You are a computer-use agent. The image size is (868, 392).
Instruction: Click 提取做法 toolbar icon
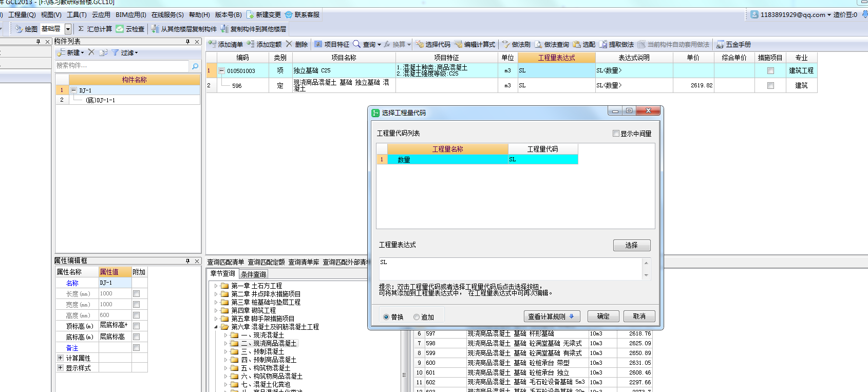(x=603, y=44)
